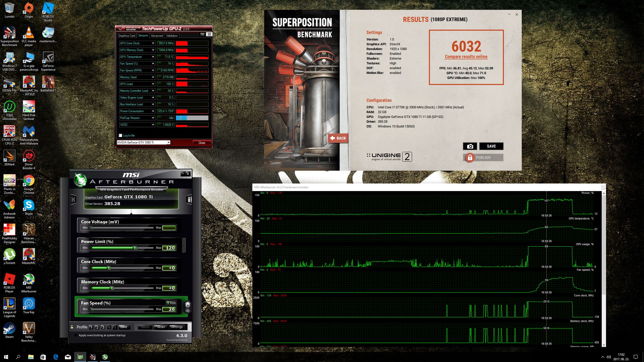Screen dimensions: 644x362
Task: Switch to Graphics Card tab in GPU-Z
Action: click(x=127, y=36)
